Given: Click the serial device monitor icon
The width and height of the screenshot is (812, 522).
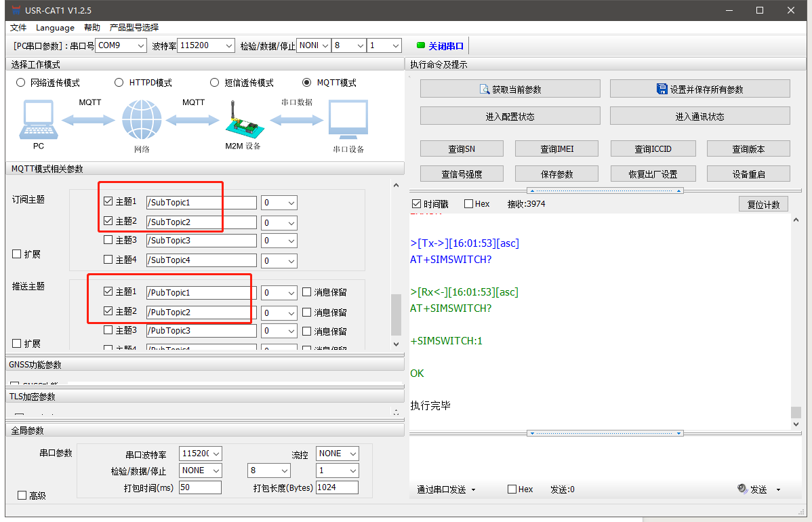Looking at the screenshot, I should coord(348,120).
